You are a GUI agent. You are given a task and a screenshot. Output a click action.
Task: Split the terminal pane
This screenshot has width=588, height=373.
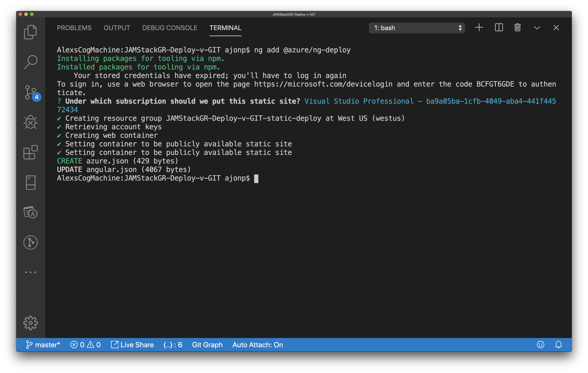click(x=499, y=28)
